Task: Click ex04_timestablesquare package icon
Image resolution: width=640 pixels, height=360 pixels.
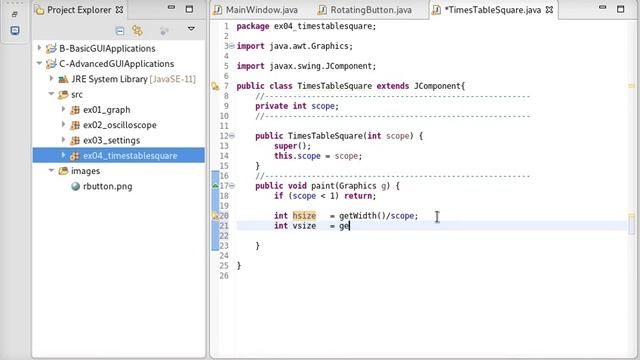Action: pyautogui.click(x=75, y=156)
